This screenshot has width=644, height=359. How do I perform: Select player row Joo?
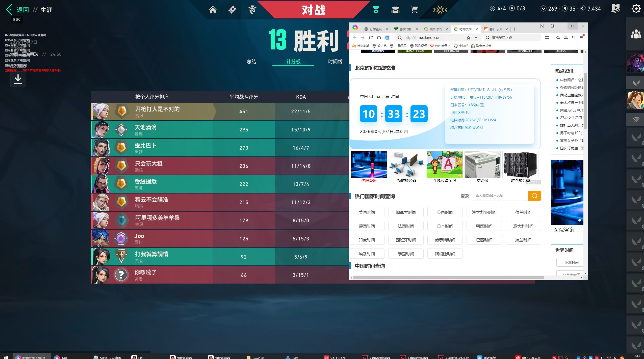pos(220,239)
